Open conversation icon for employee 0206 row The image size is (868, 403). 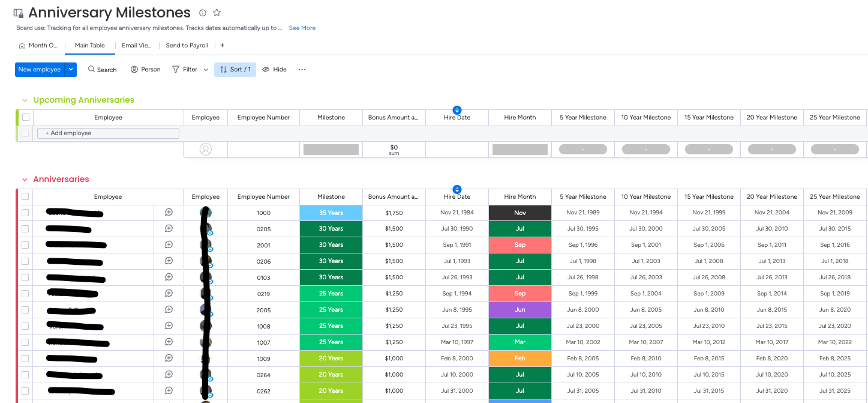(169, 261)
